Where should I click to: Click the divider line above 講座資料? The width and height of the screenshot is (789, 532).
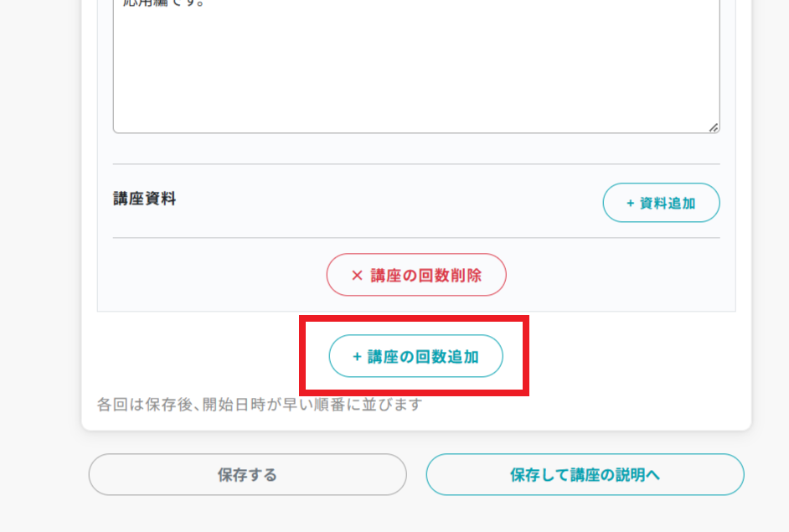pos(416,164)
